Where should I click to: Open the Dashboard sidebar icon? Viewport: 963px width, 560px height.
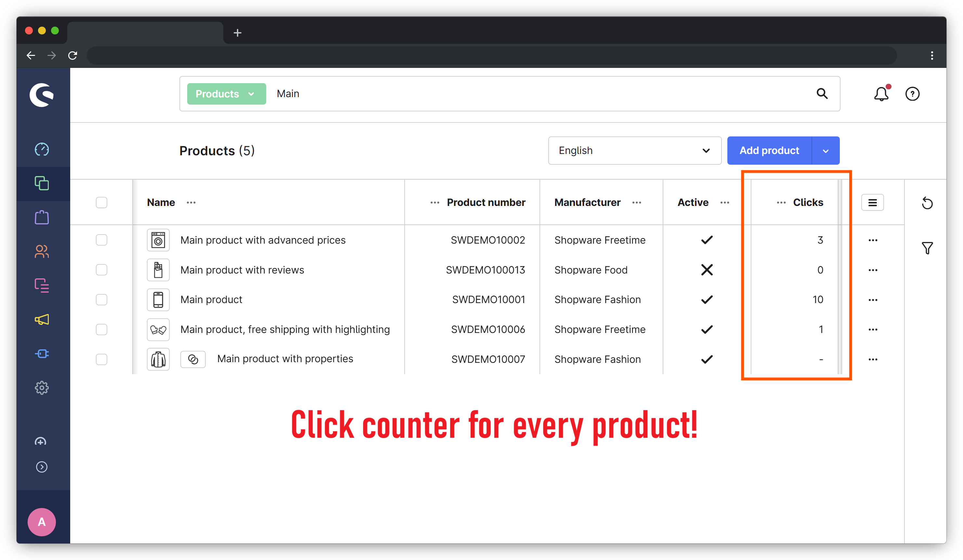[42, 149]
